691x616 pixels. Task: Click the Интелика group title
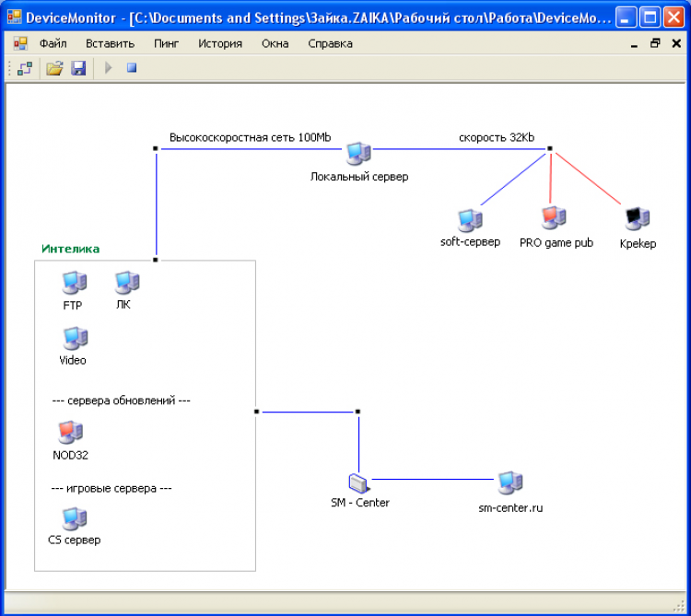click(71, 249)
